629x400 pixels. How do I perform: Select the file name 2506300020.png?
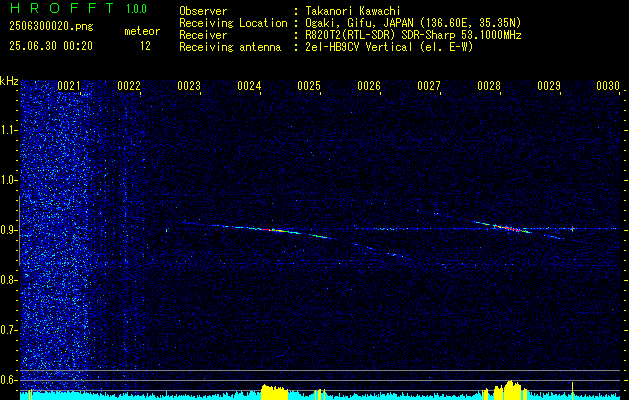(x=51, y=26)
